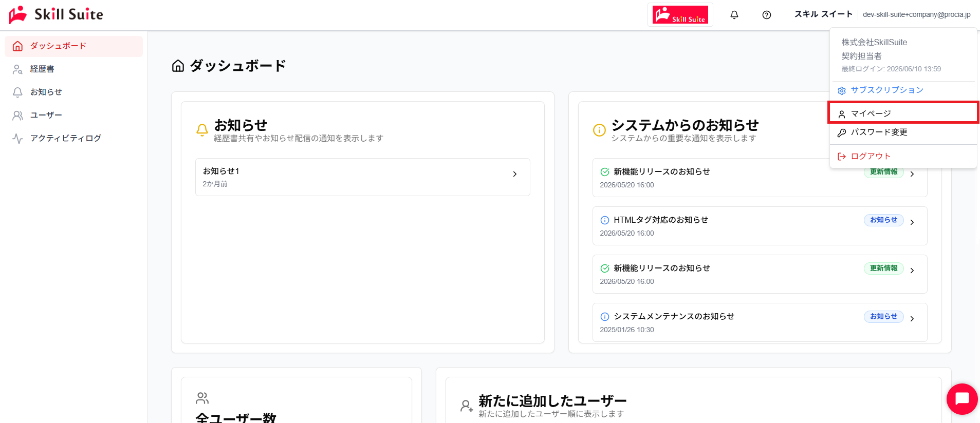Click the home icon beside ダッシュボード title
Screen dimensions: 980x423
click(x=178, y=66)
